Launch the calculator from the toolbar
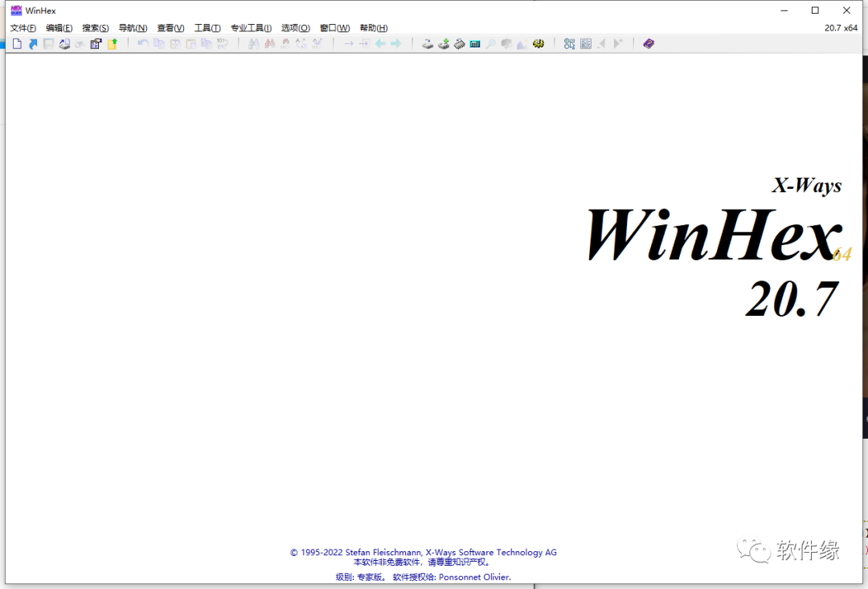The width and height of the screenshot is (868, 589). tap(475, 43)
